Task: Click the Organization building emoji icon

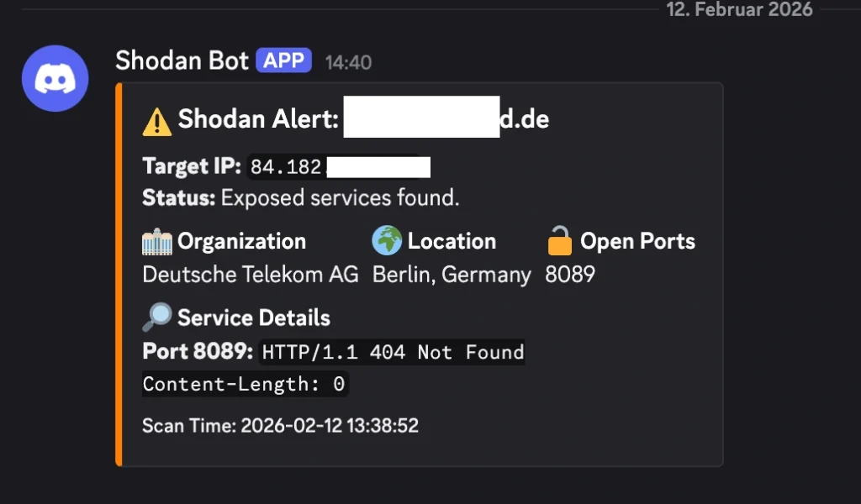Action: click(157, 242)
